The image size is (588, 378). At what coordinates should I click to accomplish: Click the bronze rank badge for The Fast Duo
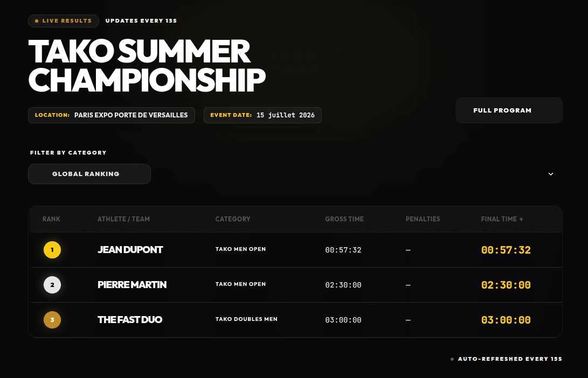coord(52,319)
